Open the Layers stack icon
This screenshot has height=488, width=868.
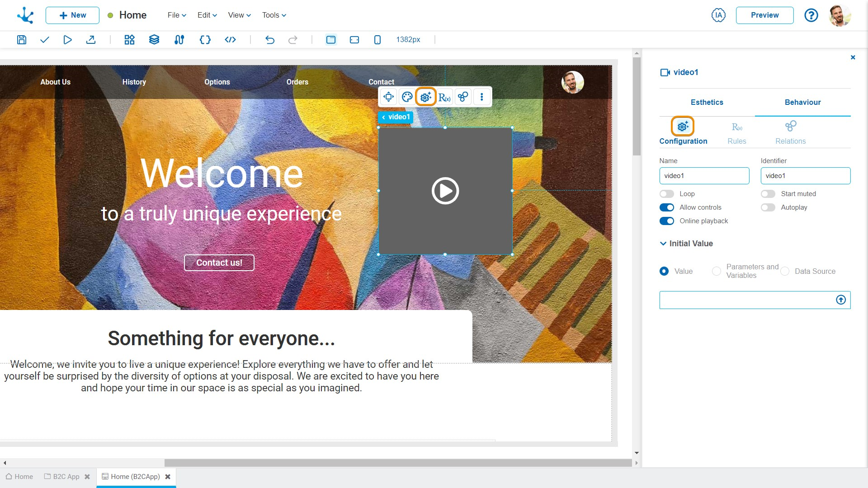154,40
